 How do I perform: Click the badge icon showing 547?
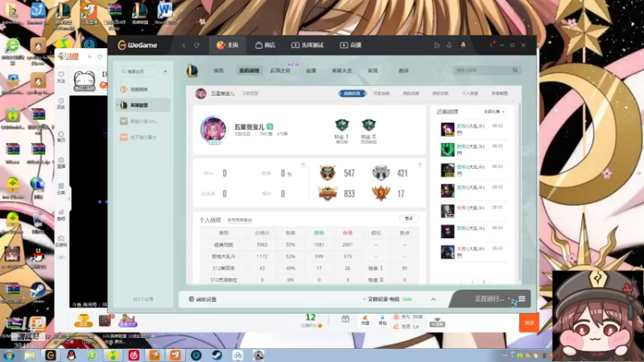click(328, 173)
